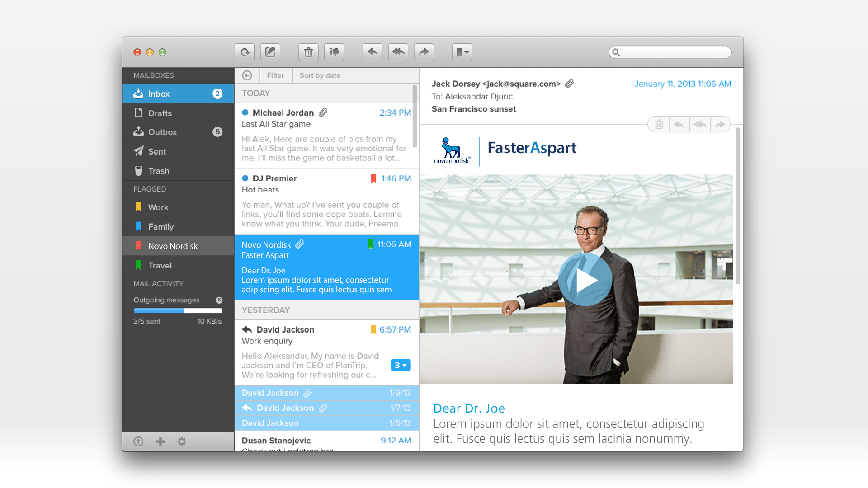The height and width of the screenshot is (488, 868).
Task: Click the Inbox unread count badge 2
Action: (217, 94)
